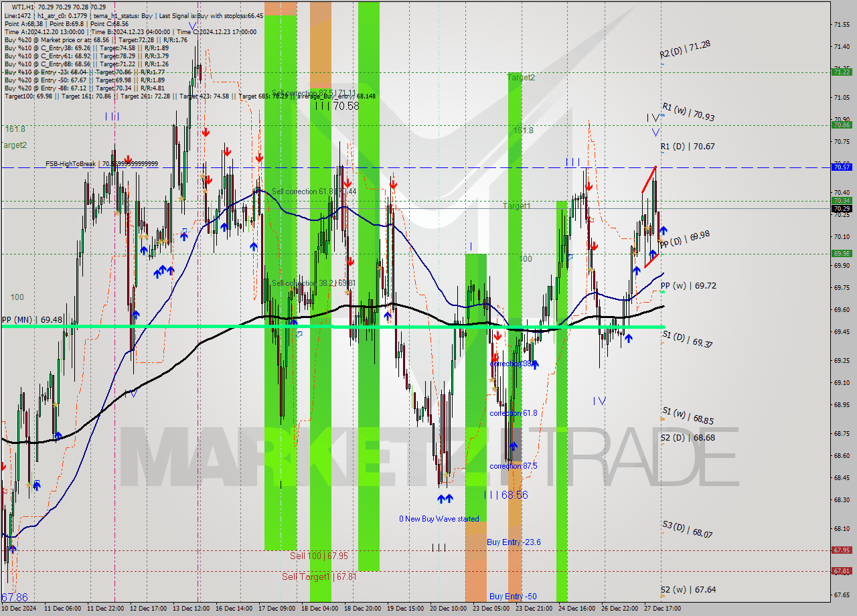Select the '20 Dec 10:00' time axis label

[x=450, y=609]
